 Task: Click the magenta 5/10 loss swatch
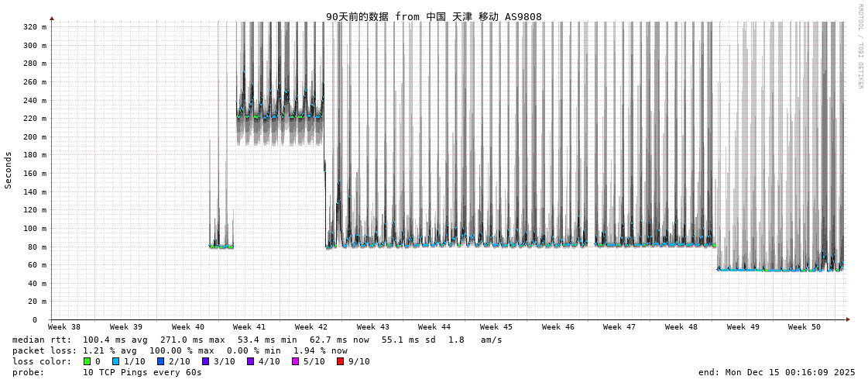click(296, 361)
